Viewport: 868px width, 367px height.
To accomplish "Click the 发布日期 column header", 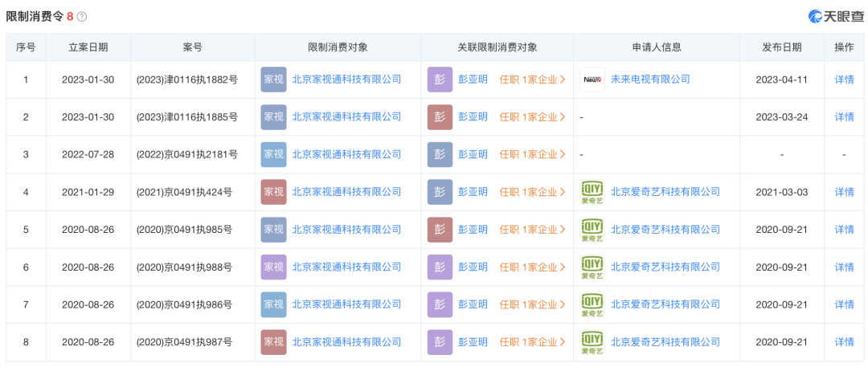I will [x=782, y=47].
